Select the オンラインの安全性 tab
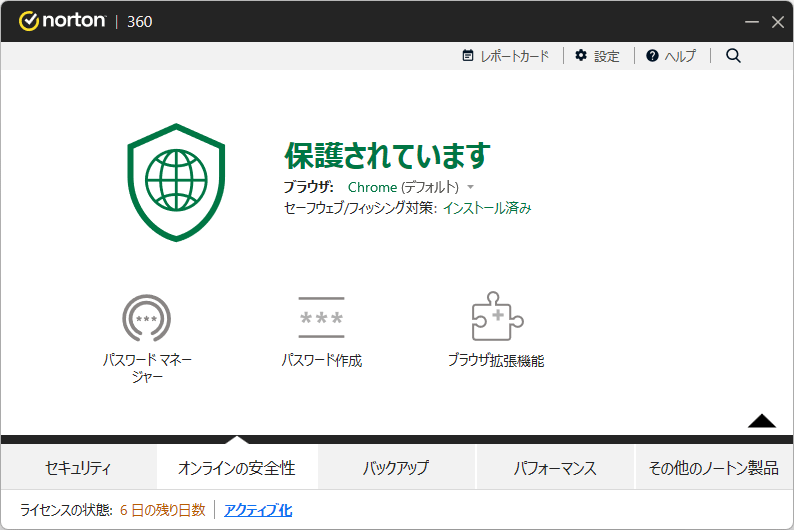794x530 pixels. click(237, 467)
